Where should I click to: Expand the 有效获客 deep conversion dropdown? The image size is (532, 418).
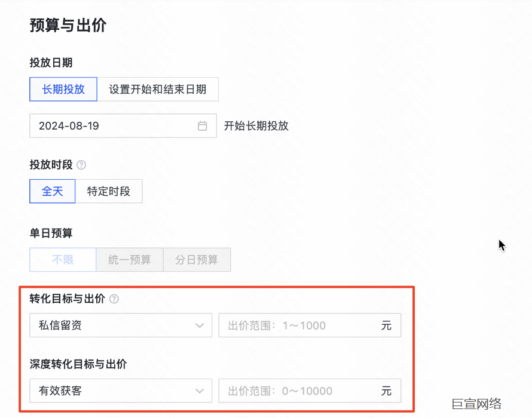[114, 391]
